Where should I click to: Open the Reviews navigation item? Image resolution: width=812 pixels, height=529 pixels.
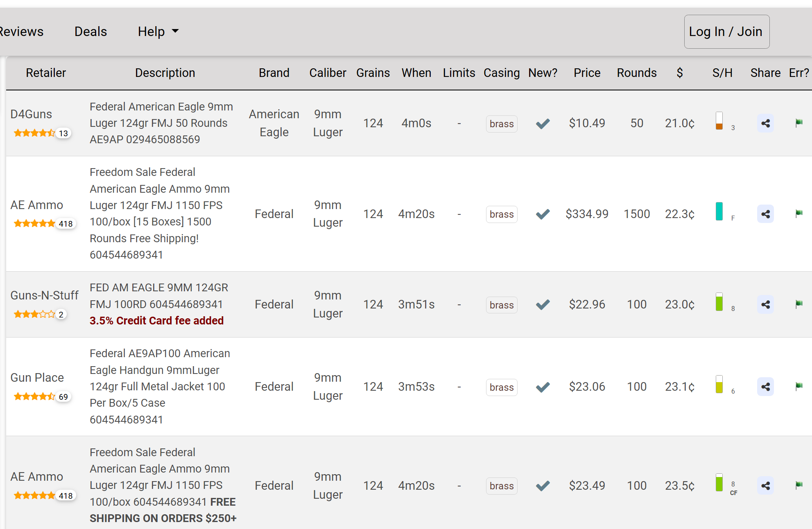[x=21, y=32]
